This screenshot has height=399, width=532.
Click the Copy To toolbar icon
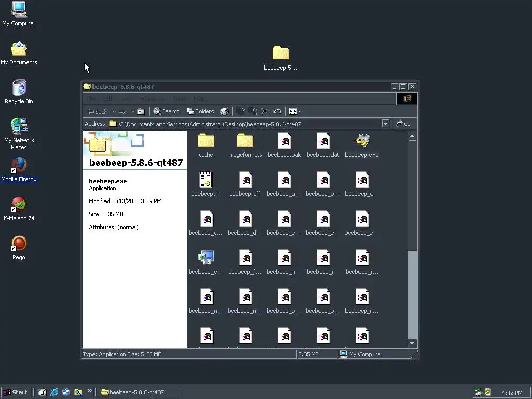pyautogui.click(x=252, y=111)
